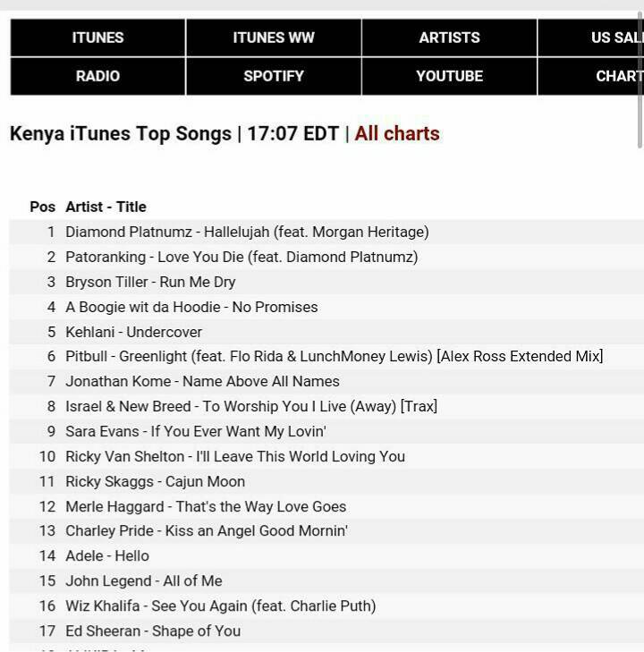644x652 pixels.
Task: Open the ARTISTS navigation tab
Action: 449,38
